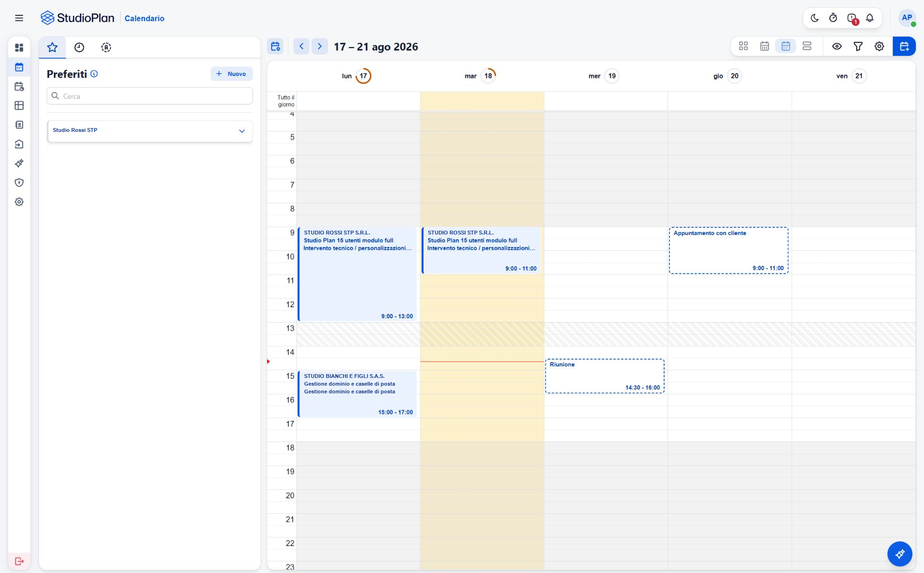Image resolution: width=924 pixels, height=573 pixels.
Task: Open the calendar-with-clock sidebar icon
Action: [x=19, y=86]
